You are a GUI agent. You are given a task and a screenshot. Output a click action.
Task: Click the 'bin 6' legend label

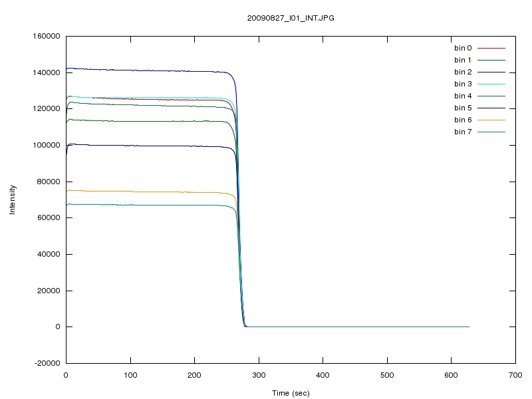(x=463, y=120)
